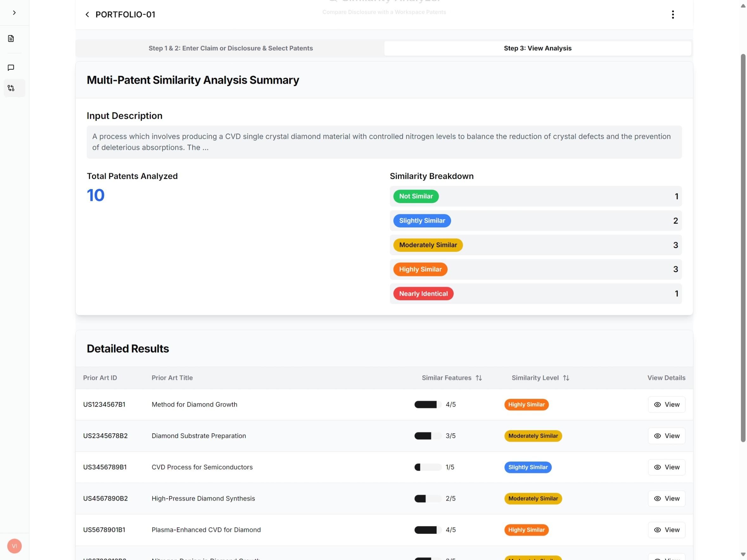Select patent ID US3456789B1
Screen dimensions: 747x560
105,467
